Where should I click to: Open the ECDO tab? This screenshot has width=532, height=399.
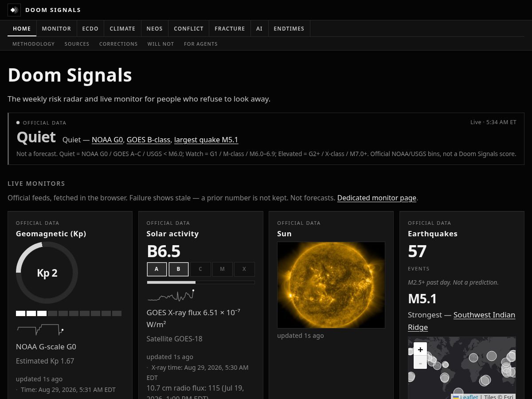(x=90, y=28)
